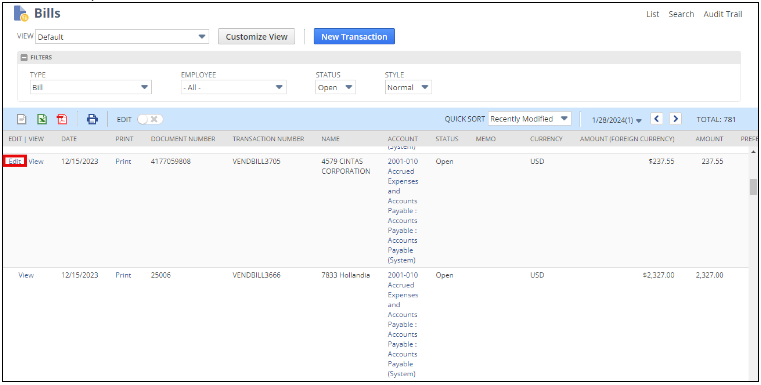This screenshot has height=385, width=761.
Task: Open the List link
Action: click(x=653, y=14)
